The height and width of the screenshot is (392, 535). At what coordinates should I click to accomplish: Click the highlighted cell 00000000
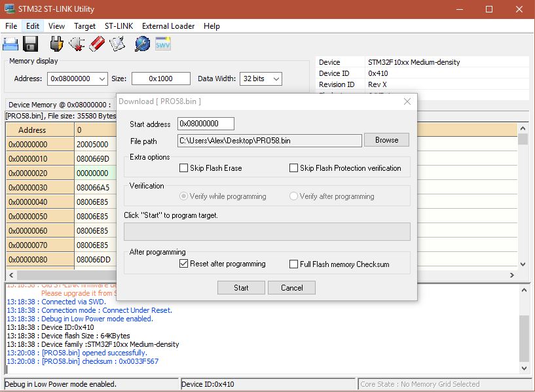point(92,173)
